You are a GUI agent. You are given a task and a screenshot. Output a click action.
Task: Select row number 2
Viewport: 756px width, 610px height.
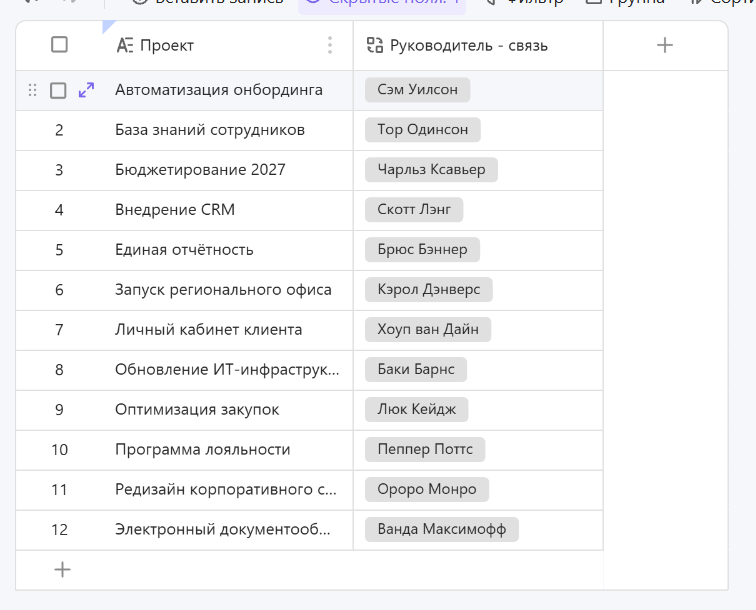point(59,130)
